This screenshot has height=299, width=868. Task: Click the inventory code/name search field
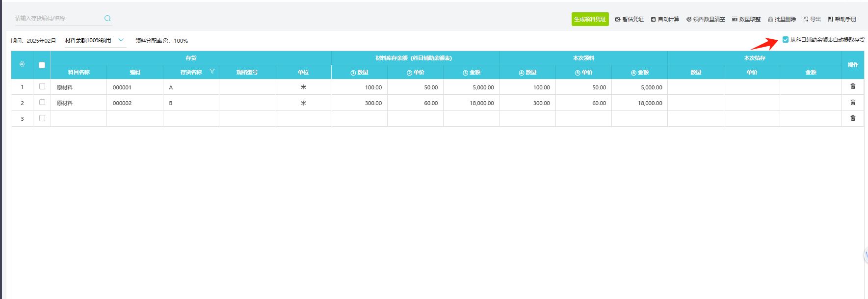click(x=56, y=19)
